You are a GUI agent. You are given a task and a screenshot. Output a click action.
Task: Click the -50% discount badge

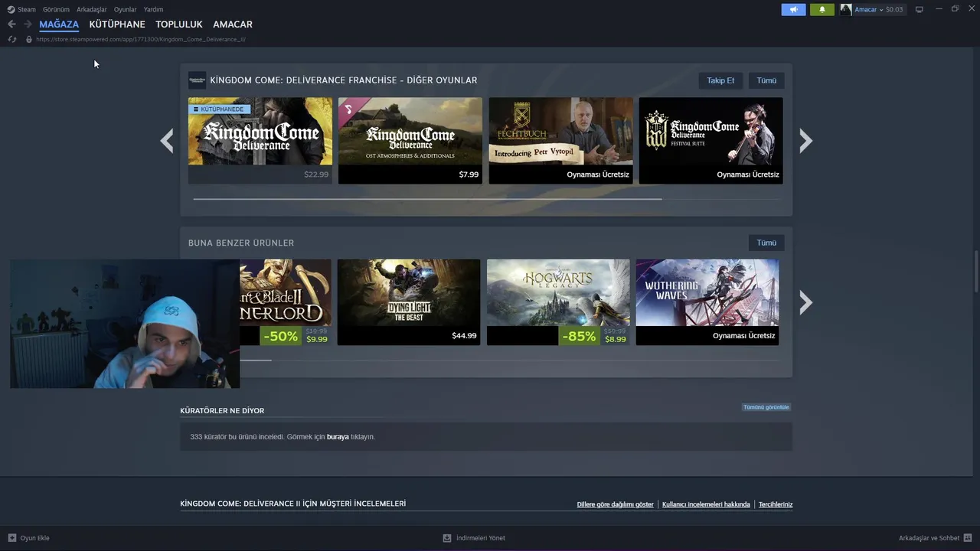tap(281, 336)
